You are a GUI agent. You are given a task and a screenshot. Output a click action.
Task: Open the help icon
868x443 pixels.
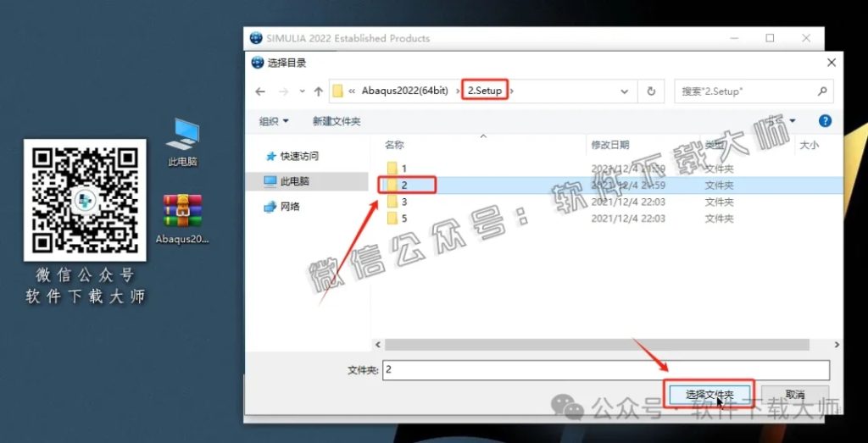click(825, 121)
